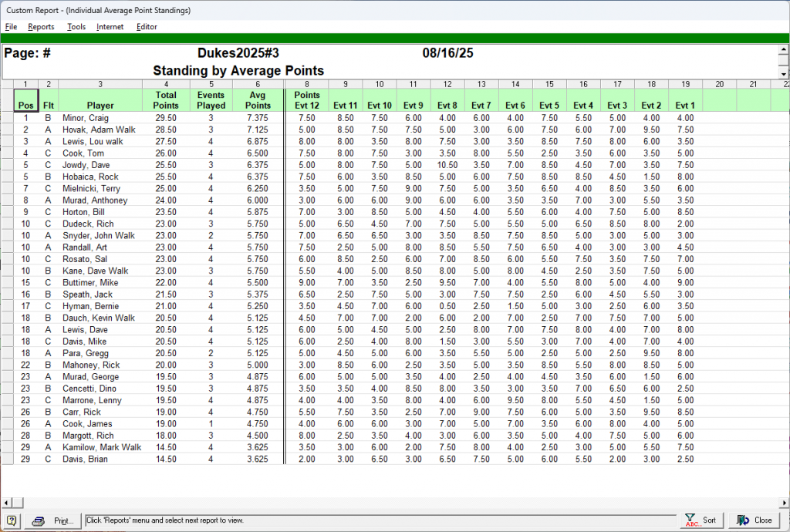The height and width of the screenshot is (532, 790).
Task: Open the File menu
Action: [x=11, y=27]
